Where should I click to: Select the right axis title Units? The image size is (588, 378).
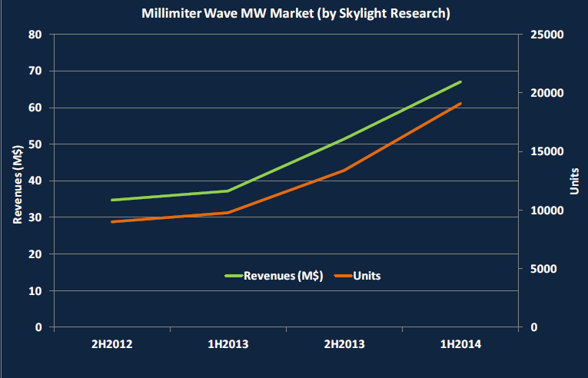point(574,181)
